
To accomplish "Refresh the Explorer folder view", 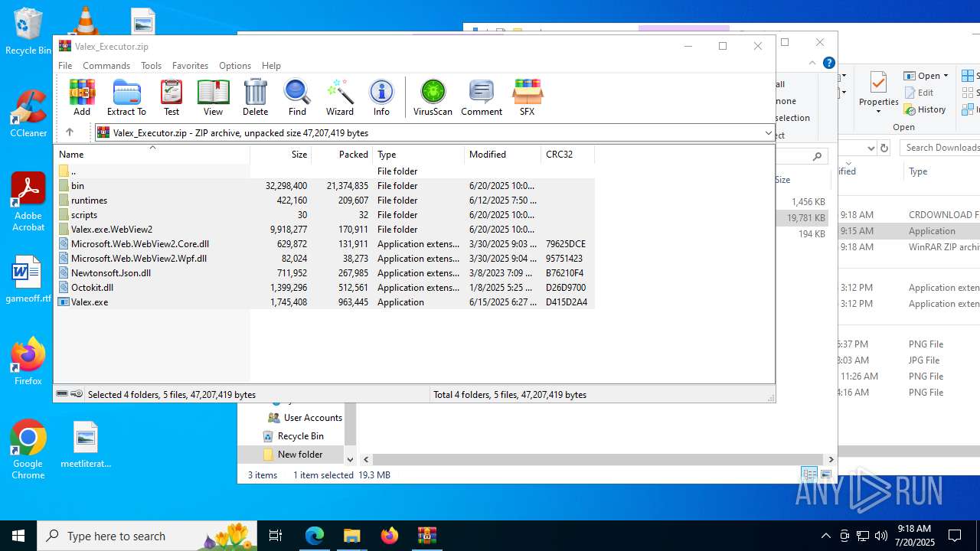I will tap(884, 148).
